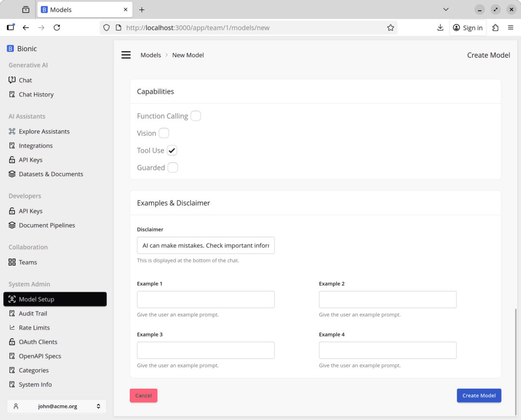Open the list all tabs dropdown

point(445,10)
